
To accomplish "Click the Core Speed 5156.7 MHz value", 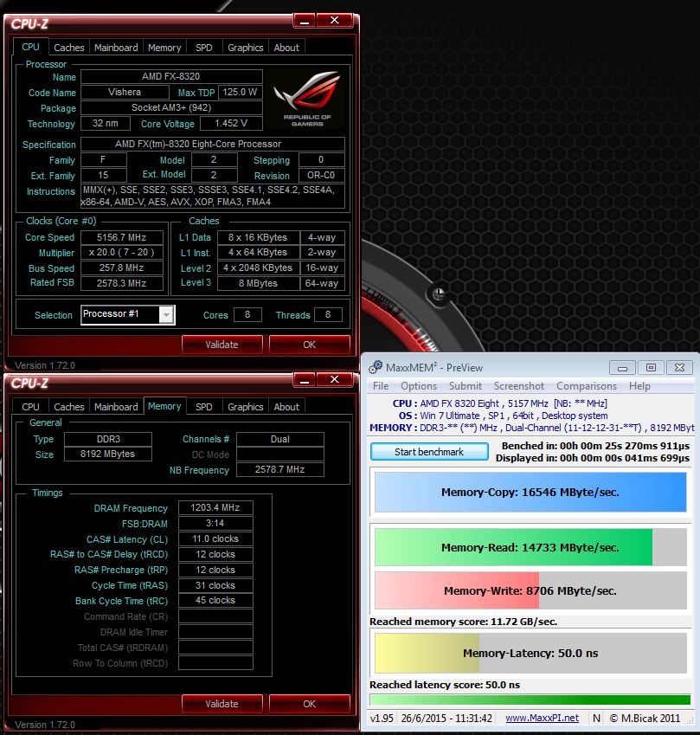I will pos(122,237).
